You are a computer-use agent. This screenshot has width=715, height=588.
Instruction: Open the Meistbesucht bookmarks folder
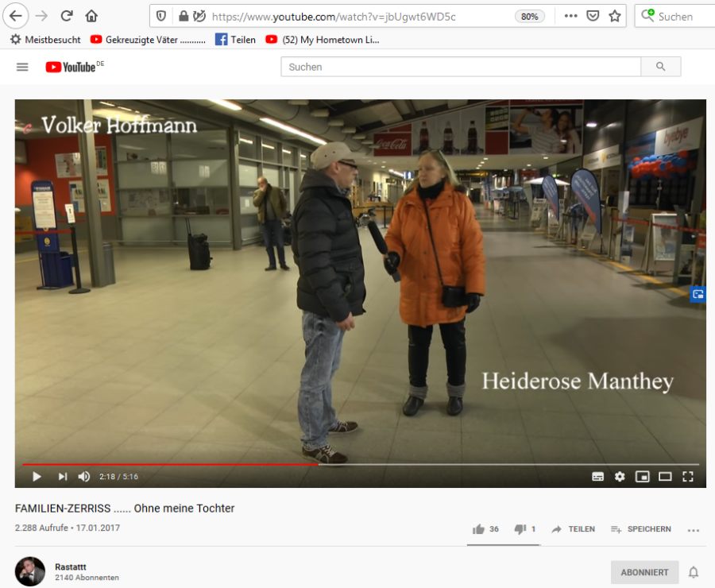[x=45, y=40]
